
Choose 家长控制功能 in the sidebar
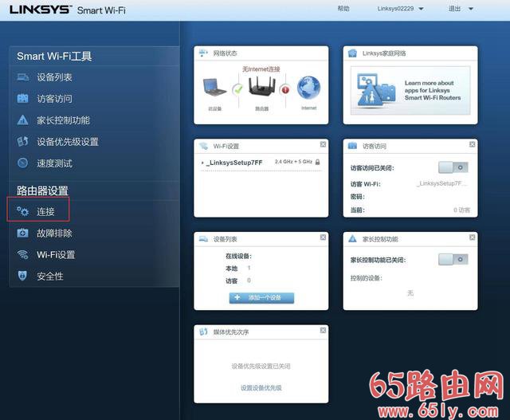coord(63,120)
